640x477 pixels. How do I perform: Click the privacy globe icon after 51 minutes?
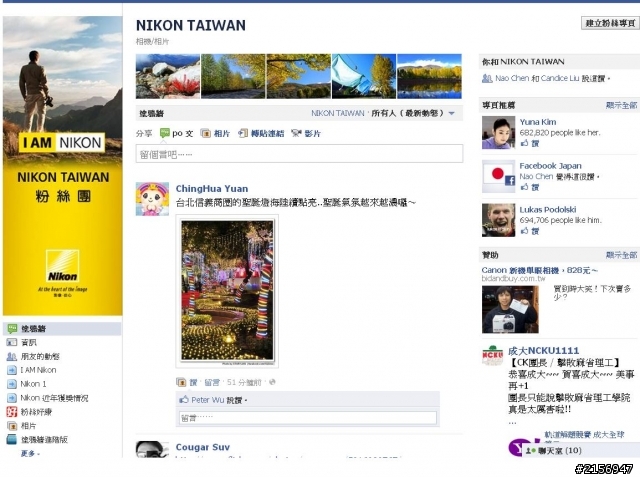coord(272,382)
